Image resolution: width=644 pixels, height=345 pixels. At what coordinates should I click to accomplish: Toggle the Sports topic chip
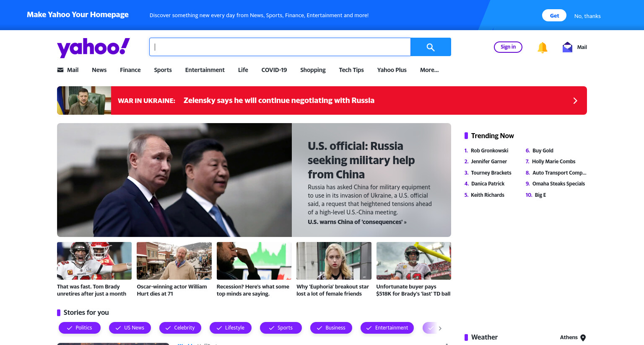tap(281, 328)
